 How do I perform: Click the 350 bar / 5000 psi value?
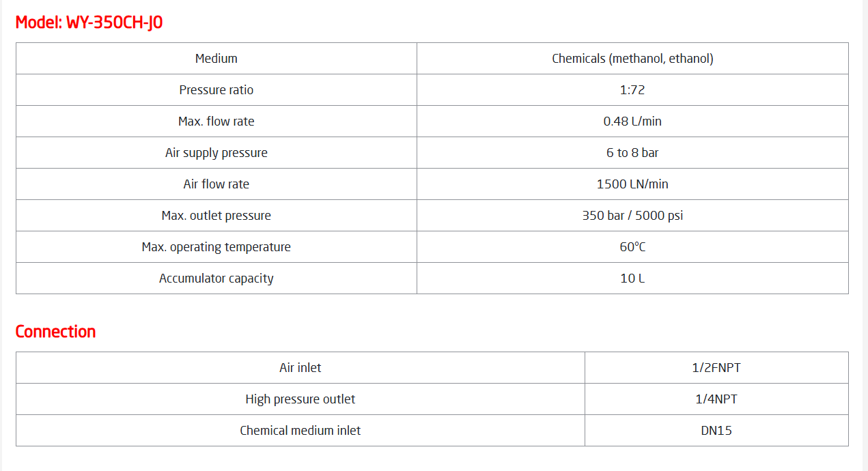632,216
